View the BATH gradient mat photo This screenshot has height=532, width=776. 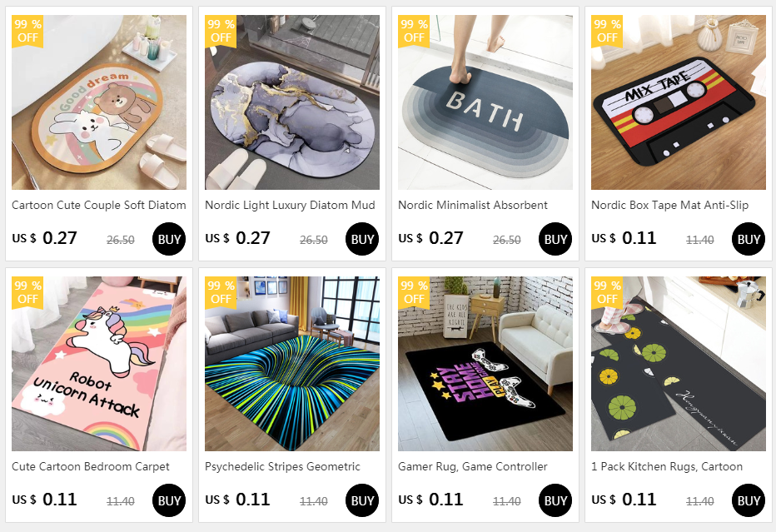pyautogui.click(x=485, y=102)
